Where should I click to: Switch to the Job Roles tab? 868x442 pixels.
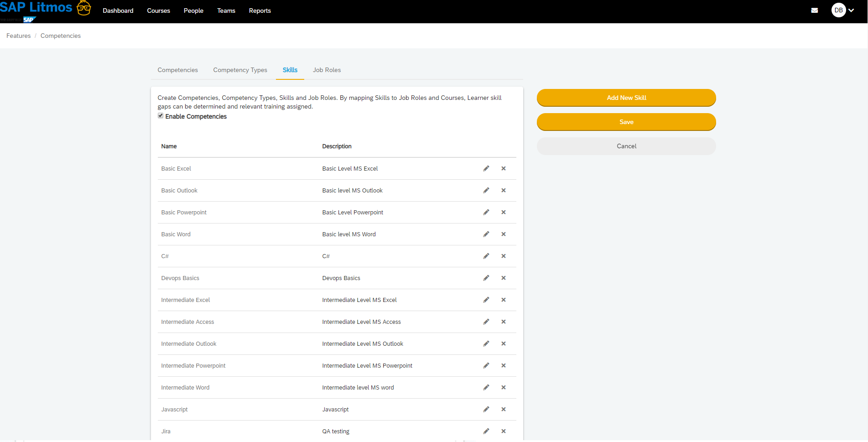[327, 70]
